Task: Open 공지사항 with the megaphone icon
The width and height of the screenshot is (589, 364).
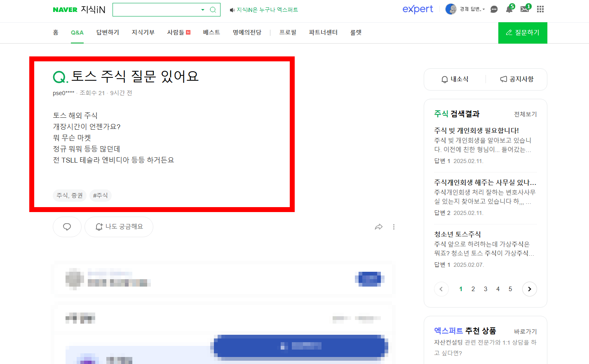Action: 516,79
